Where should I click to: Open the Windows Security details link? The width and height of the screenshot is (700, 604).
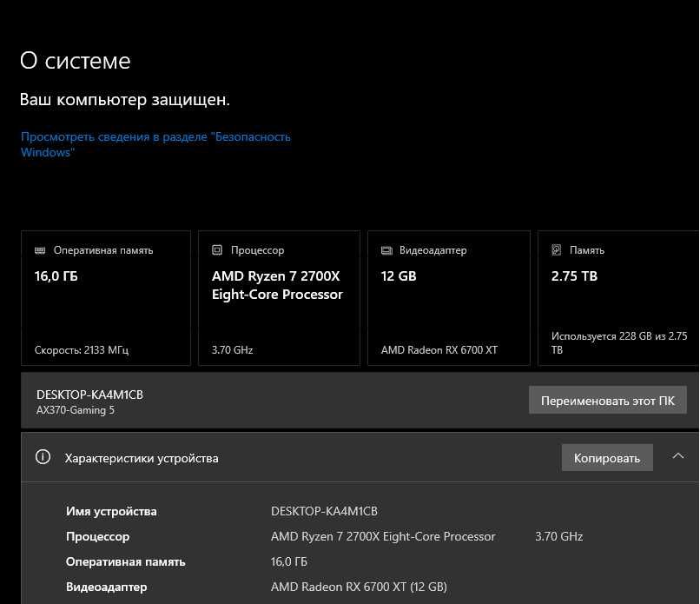[x=155, y=144]
